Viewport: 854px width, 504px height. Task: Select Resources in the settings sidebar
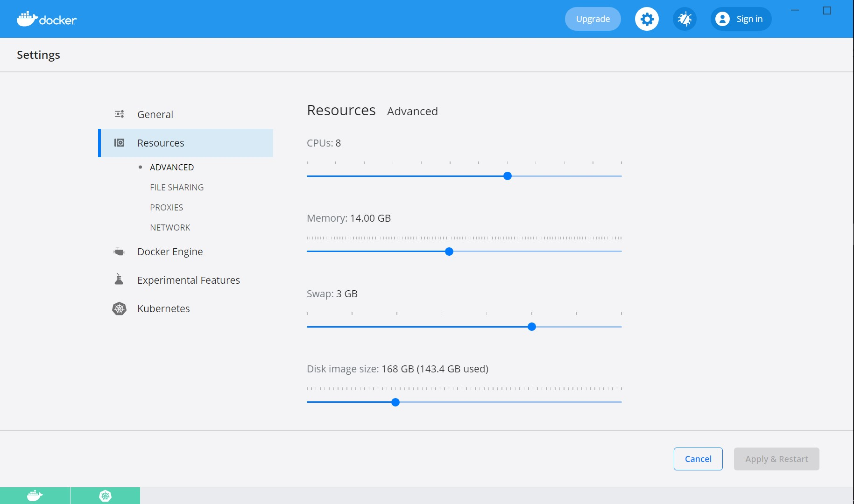[x=161, y=143]
